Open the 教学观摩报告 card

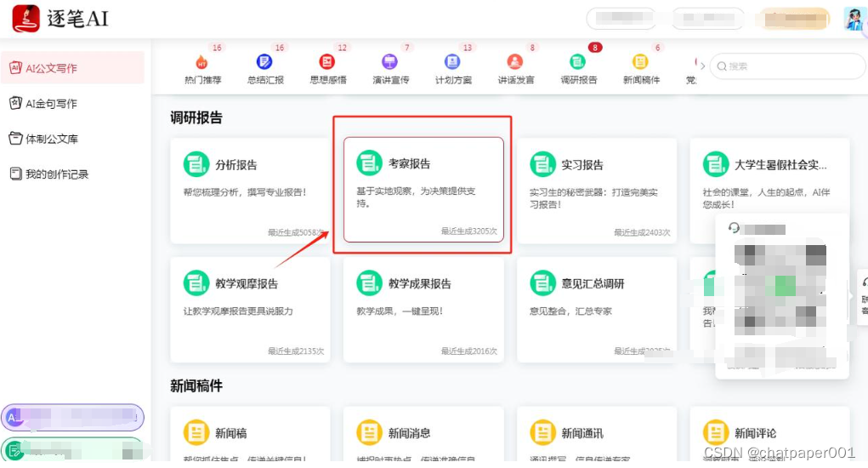click(250, 310)
